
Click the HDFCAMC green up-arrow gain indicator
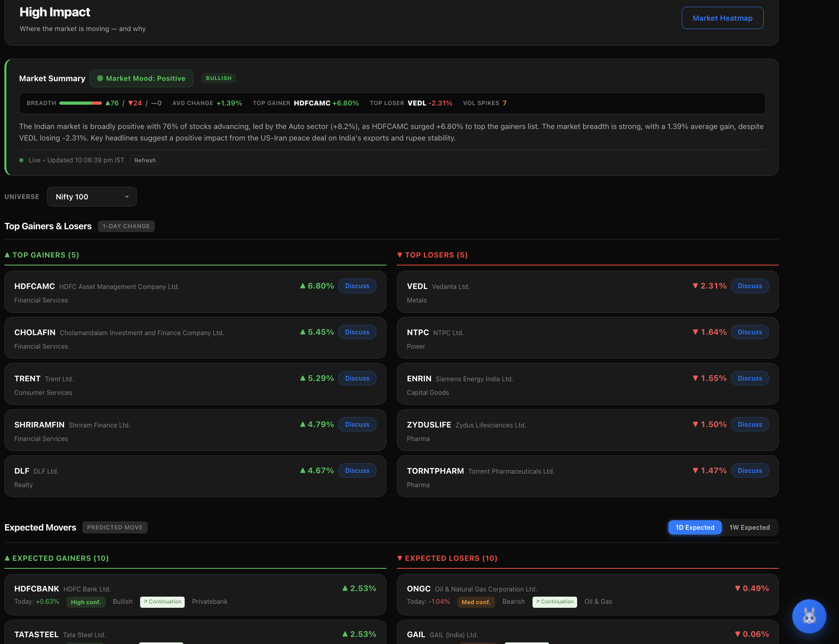[x=303, y=286]
